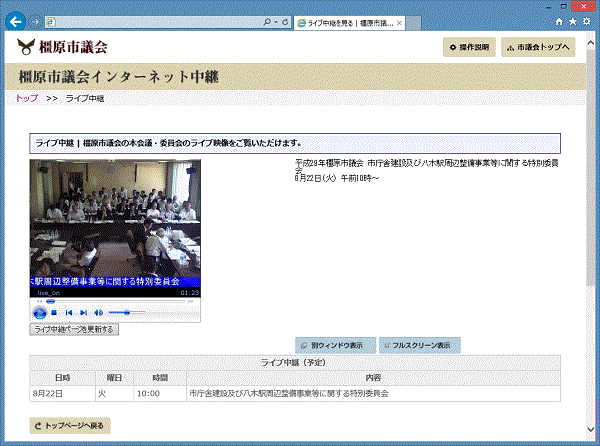Go to 市議会トップへ button
The image size is (600, 446).
[x=538, y=47]
